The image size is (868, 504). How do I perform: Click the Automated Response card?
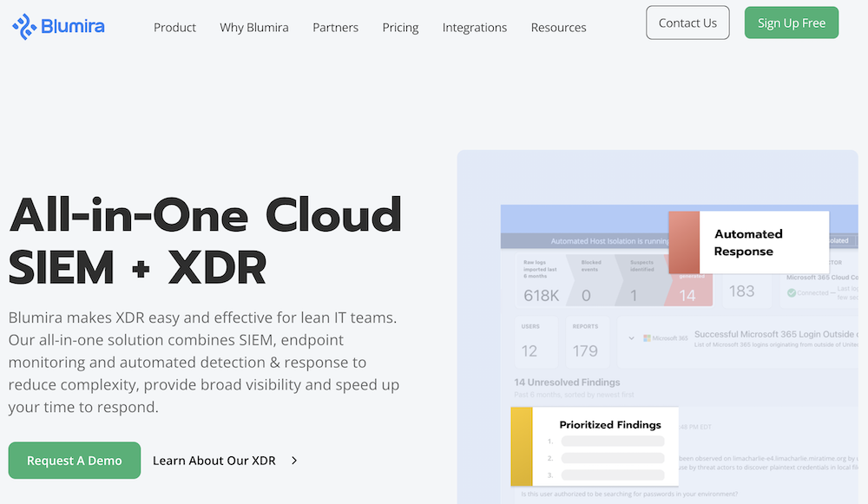tap(749, 242)
